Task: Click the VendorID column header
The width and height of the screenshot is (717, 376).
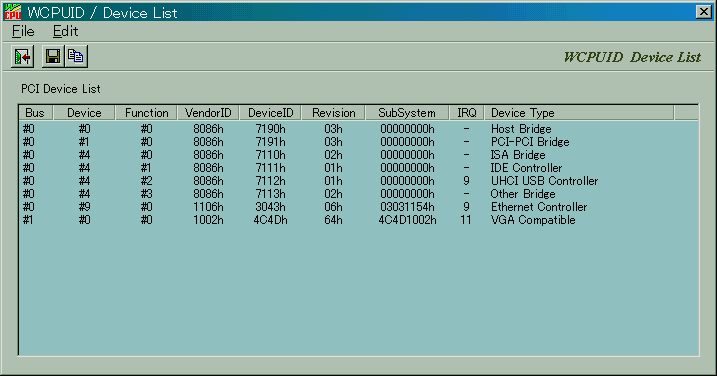Action: [208, 113]
